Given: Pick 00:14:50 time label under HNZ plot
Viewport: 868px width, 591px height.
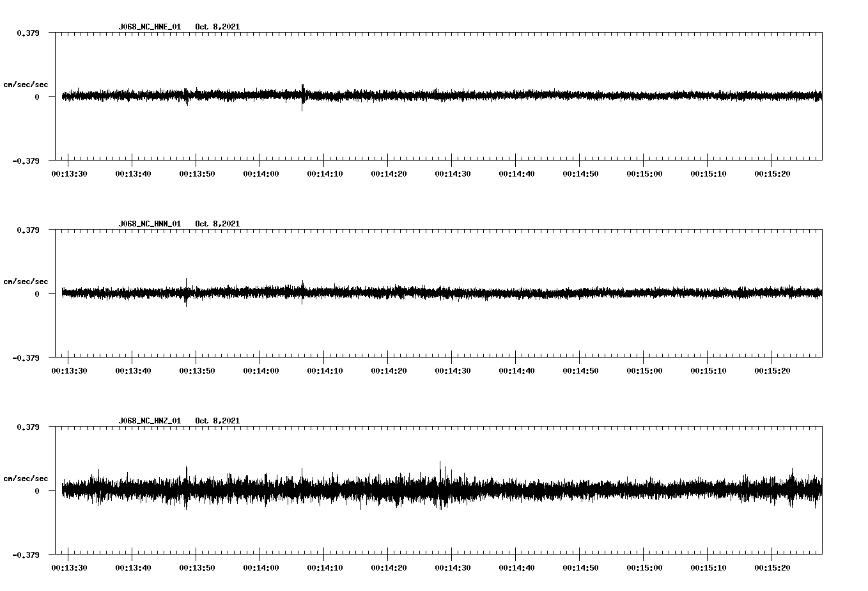Looking at the screenshot, I should coord(580,568).
